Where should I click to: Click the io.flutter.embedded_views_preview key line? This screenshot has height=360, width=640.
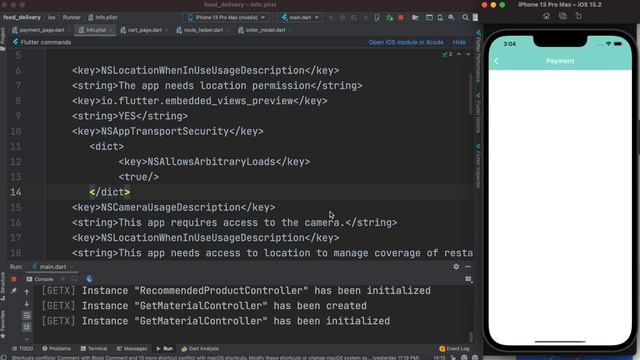coord(200,101)
